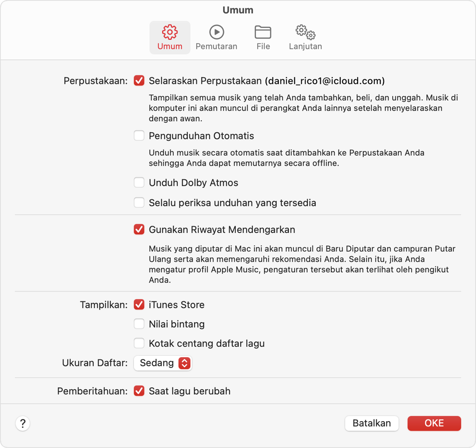The image size is (476, 448).
Task: Toggle Gunakan Riwayat Mendengarkan checkbox
Action: pyautogui.click(x=139, y=229)
